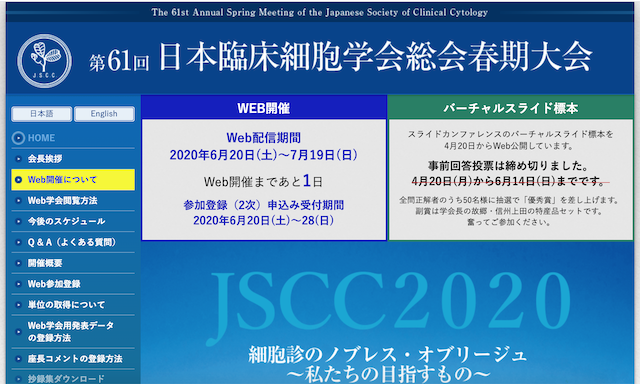This screenshot has width=640, height=384.
Task: Click the WEB開催 panel header
Action: 264,108
